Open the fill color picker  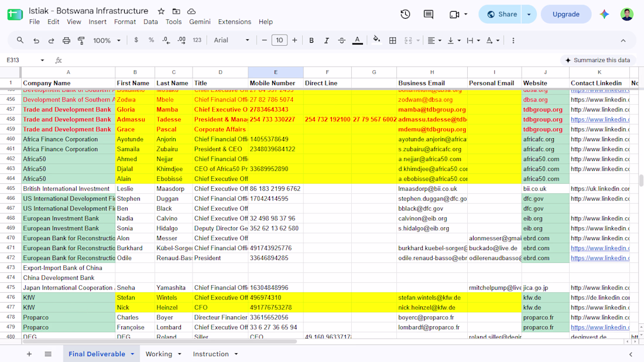point(376,40)
